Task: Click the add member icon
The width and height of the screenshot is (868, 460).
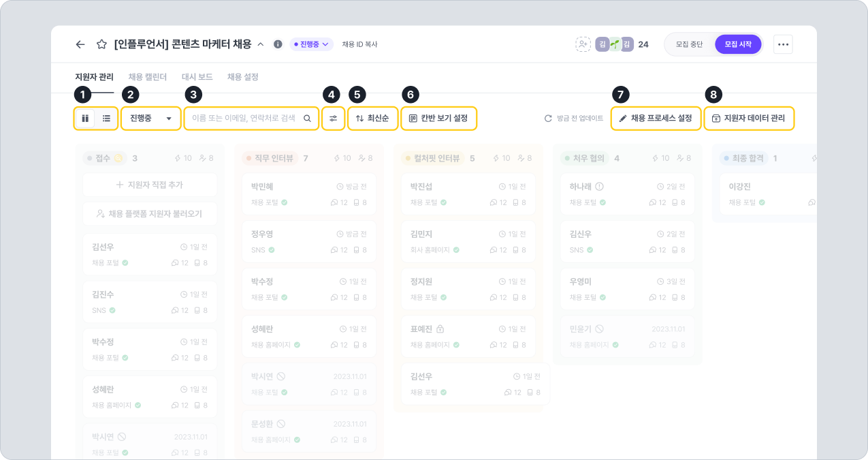Action: coord(583,44)
